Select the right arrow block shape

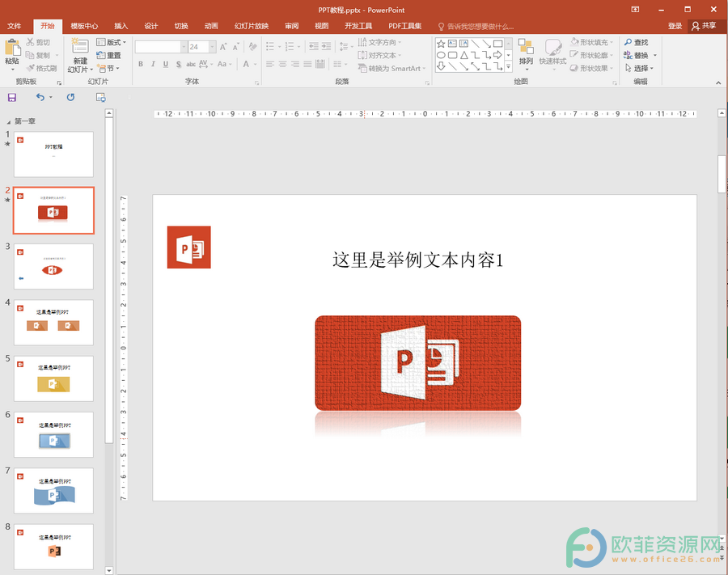coord(497,55)
